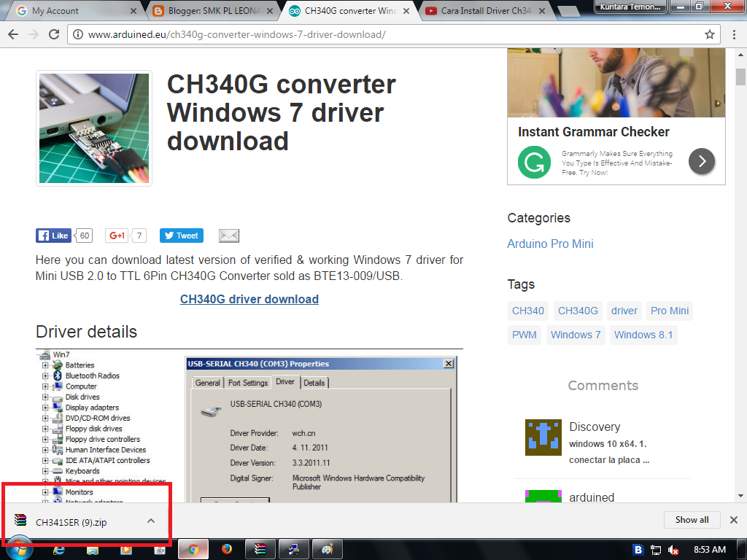Click the Windows 8.1 tag
747x560 pixels.
click(643, 335)
